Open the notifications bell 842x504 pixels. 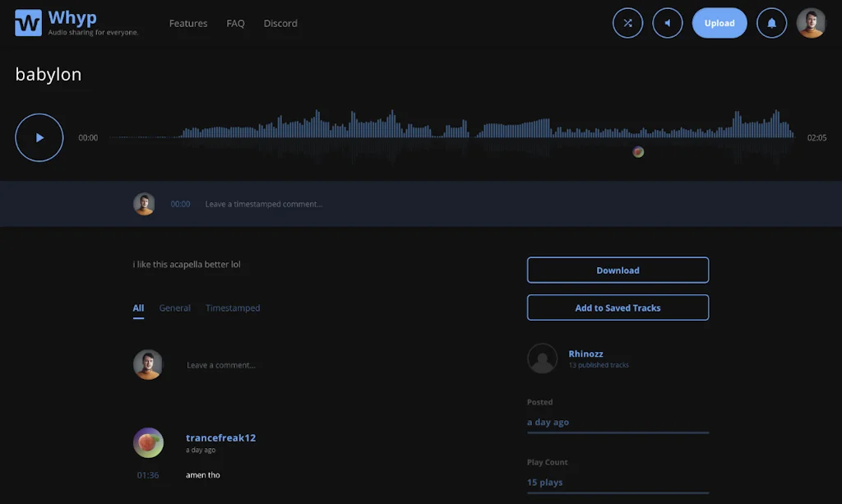[x=771, y=23]
